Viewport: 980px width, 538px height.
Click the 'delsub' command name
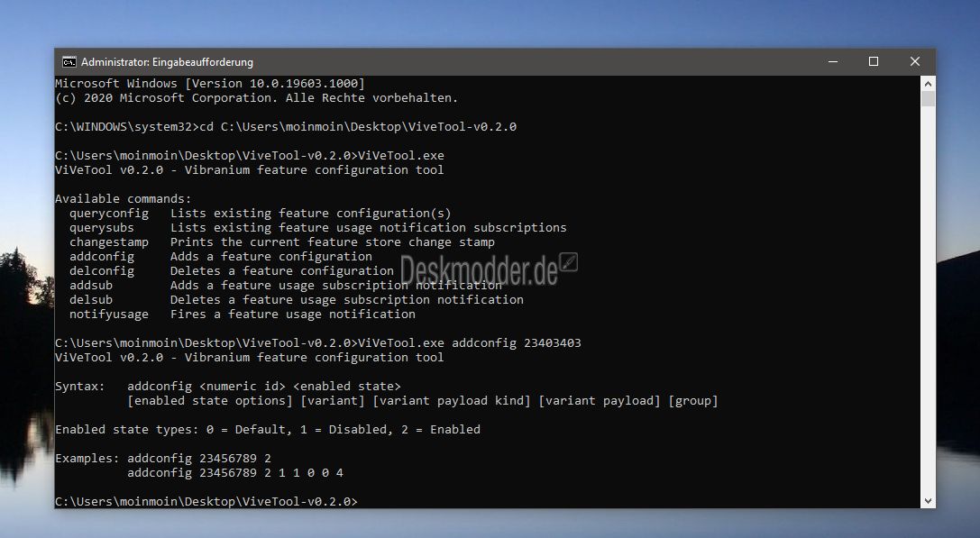tap(91, 300)
